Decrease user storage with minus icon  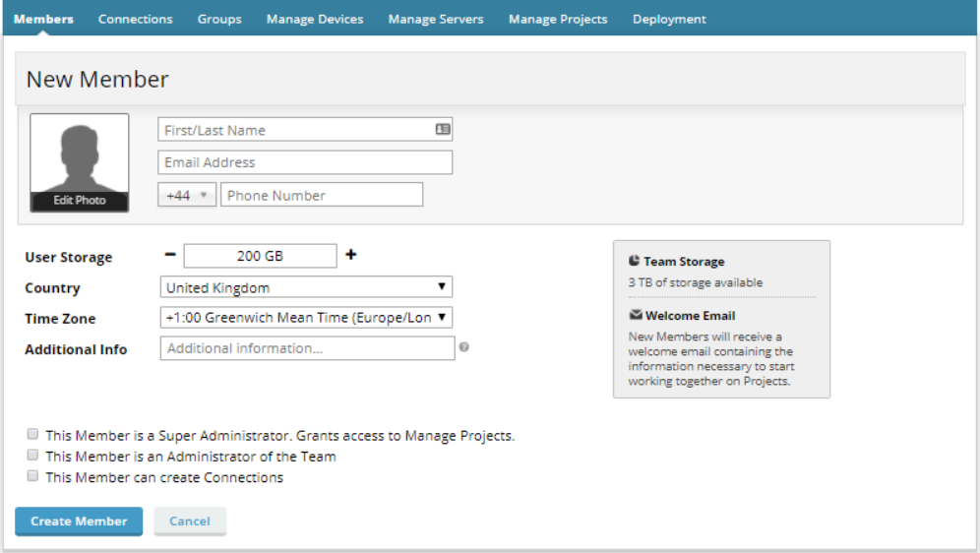(x=170, y=254)
